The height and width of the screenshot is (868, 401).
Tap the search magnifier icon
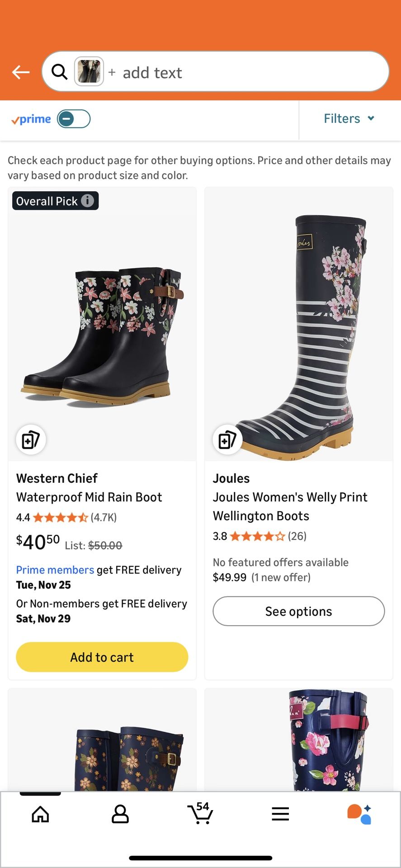(59, 72)
